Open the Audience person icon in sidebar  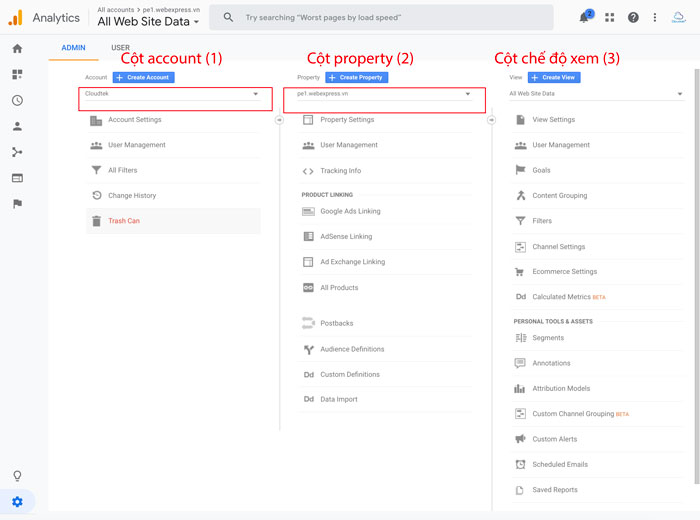(x=17, y=126)
